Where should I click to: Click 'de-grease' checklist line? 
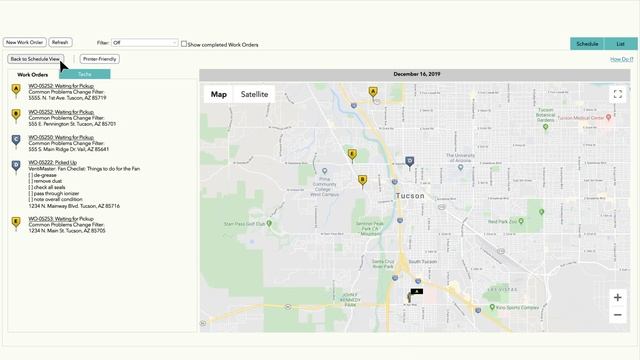click(x=42, y=175)
